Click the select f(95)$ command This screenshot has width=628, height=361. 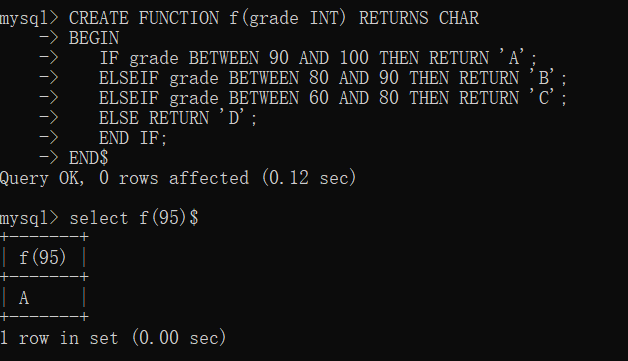point(134,218)
